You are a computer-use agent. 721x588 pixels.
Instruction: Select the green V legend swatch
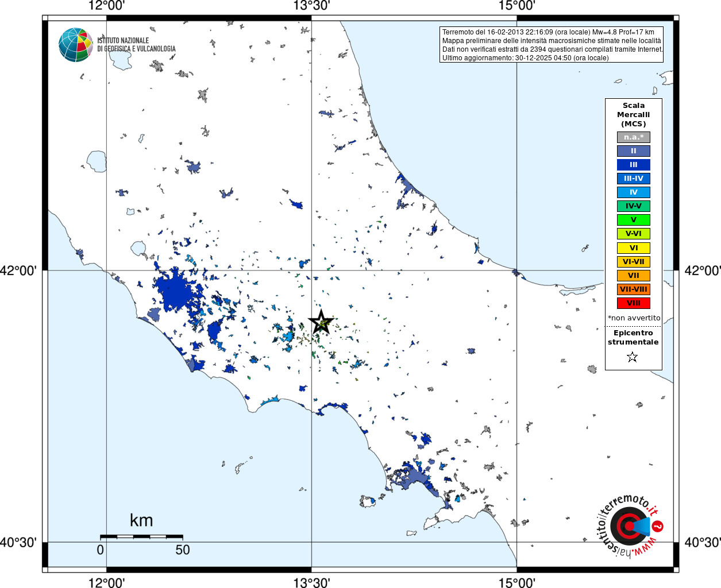tap(634, 220)
